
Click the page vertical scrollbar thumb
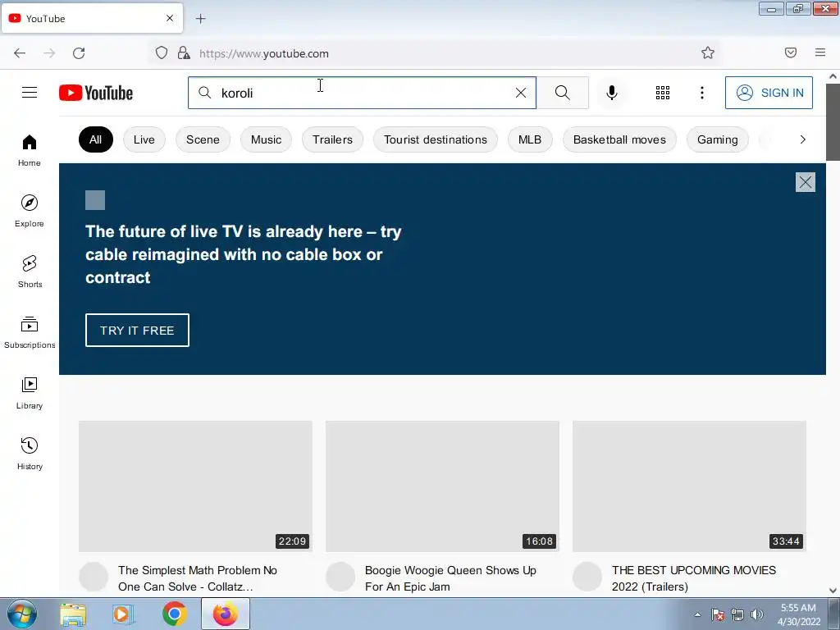pyautogui.click(x=833, y=122)
